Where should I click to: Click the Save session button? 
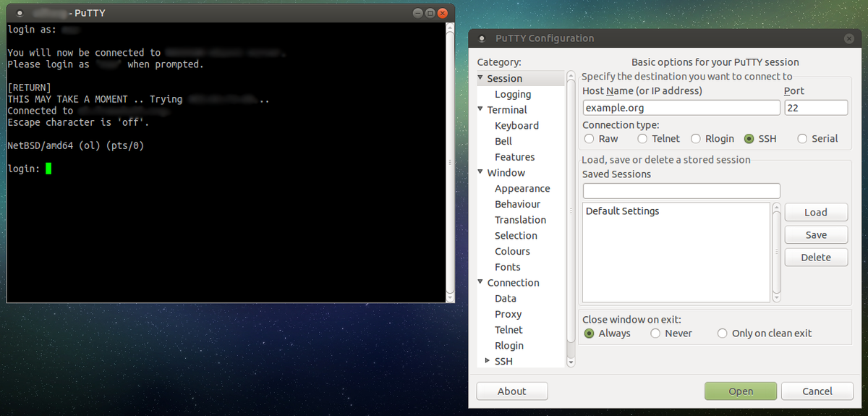(816, 234)
